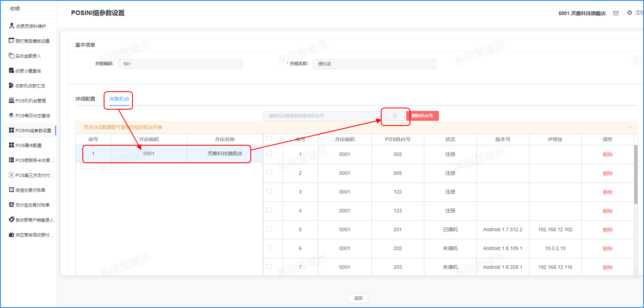
Task: Check the box for POS machine 202
Action: coord(269,248)
